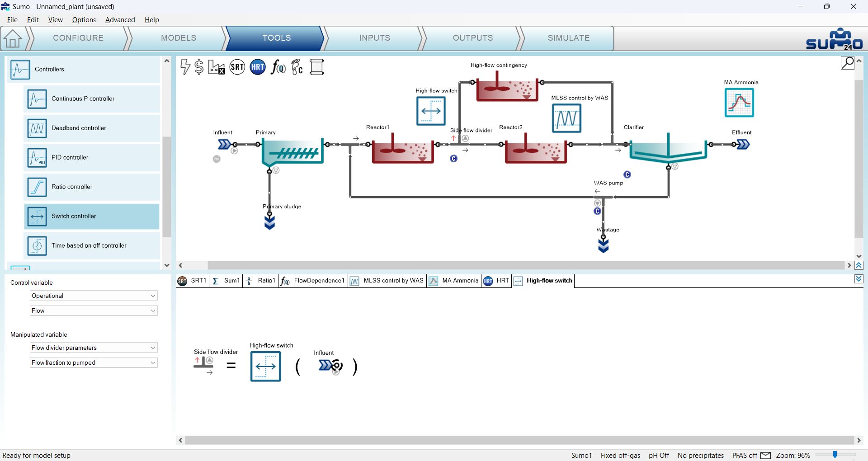Click Side flow divider icon in equation
This screenshot has height=461, width=868.
coord(204,365)
